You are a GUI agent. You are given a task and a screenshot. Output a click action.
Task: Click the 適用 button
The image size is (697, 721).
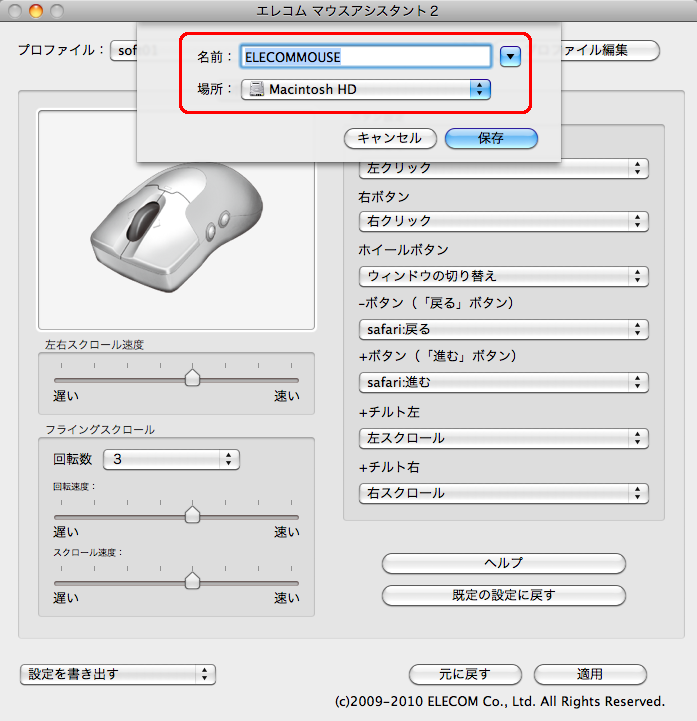590,675
